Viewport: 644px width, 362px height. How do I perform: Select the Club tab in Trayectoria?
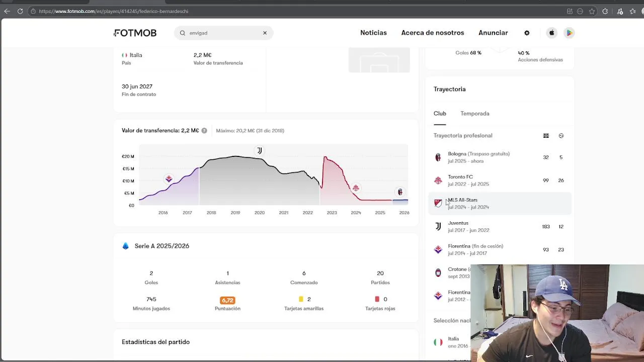[440, 114]
